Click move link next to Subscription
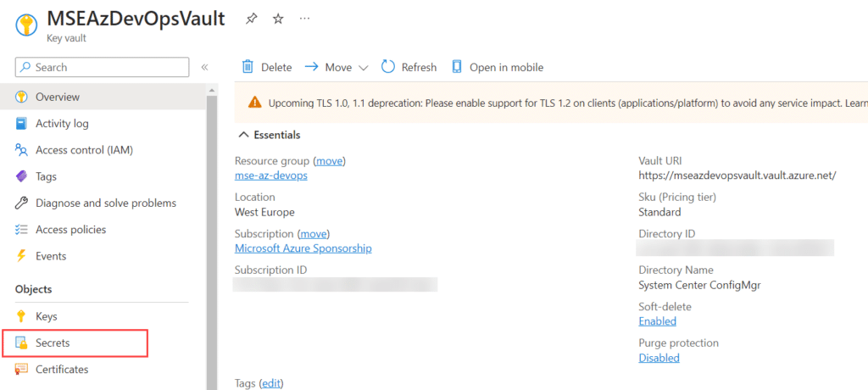This screenshot has height=390, width=868. pos(314,234)
